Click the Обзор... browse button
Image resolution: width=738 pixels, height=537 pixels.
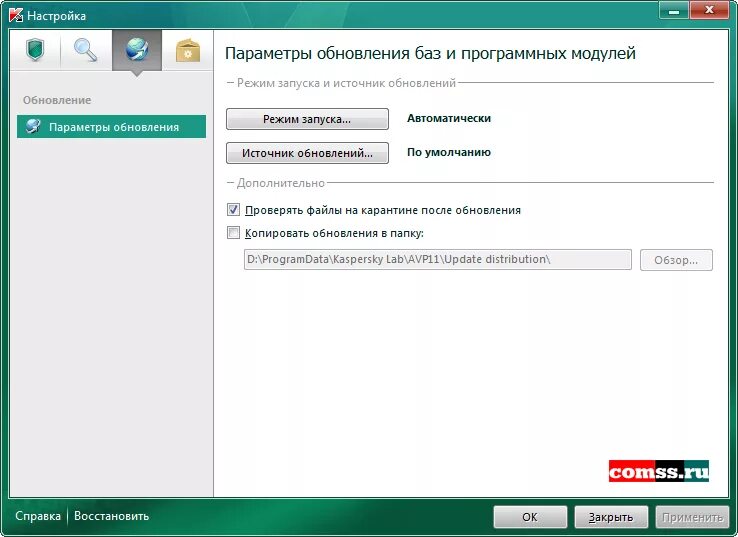[x=676, y=260]
